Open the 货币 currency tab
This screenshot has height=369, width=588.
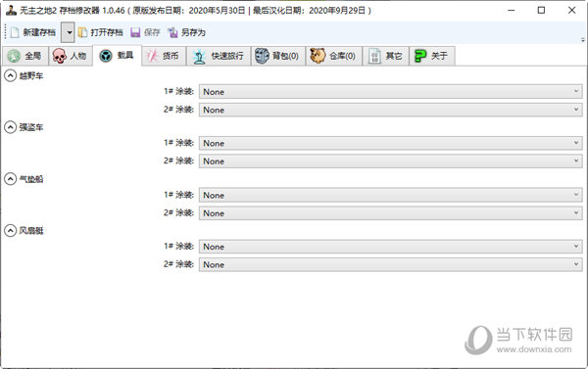pos(163,56)
